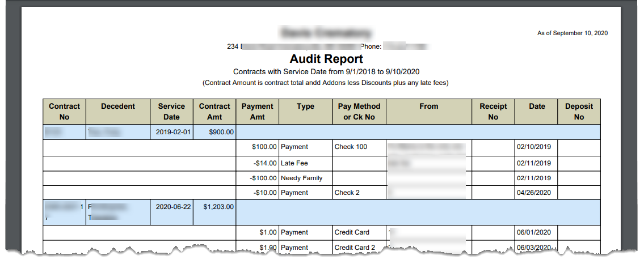644x268 pixels.
Task: Click the Payment Amt column header
Action: pyautogui.click(x=258, y=112)
